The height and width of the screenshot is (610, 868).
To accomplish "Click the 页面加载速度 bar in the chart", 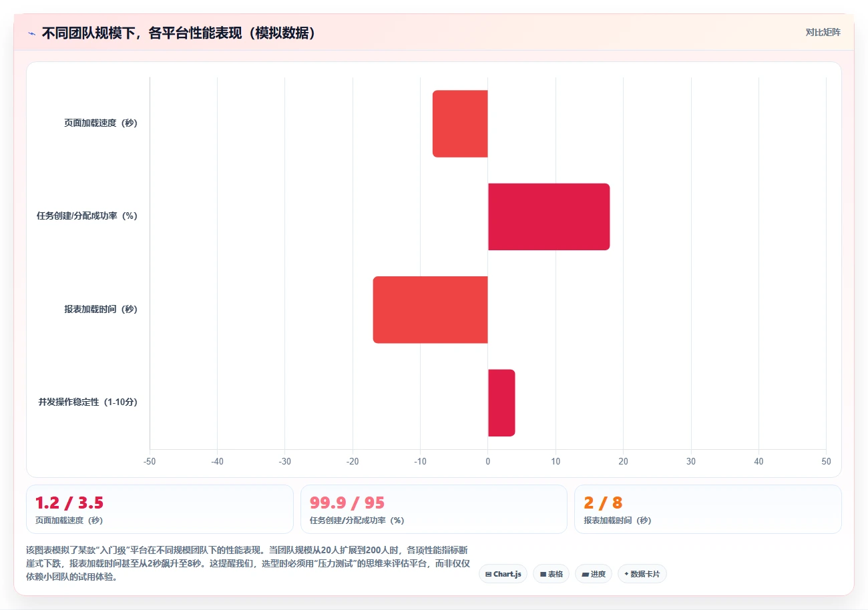I will point(460,123).
